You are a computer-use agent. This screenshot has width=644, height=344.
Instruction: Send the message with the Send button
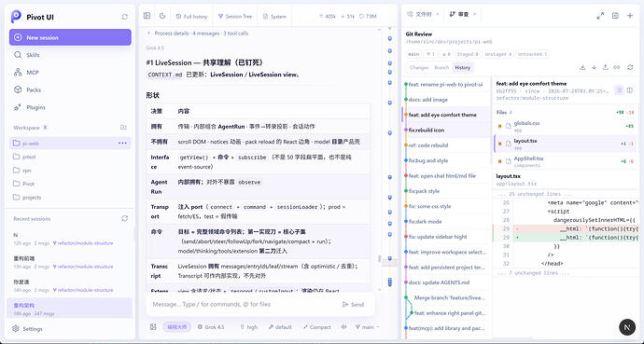point(353,304)
